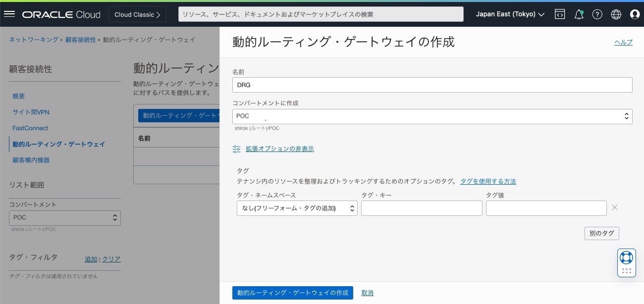Open 顧客構内機器 in the sidebar
644x304 pixels.
point(31,160)
